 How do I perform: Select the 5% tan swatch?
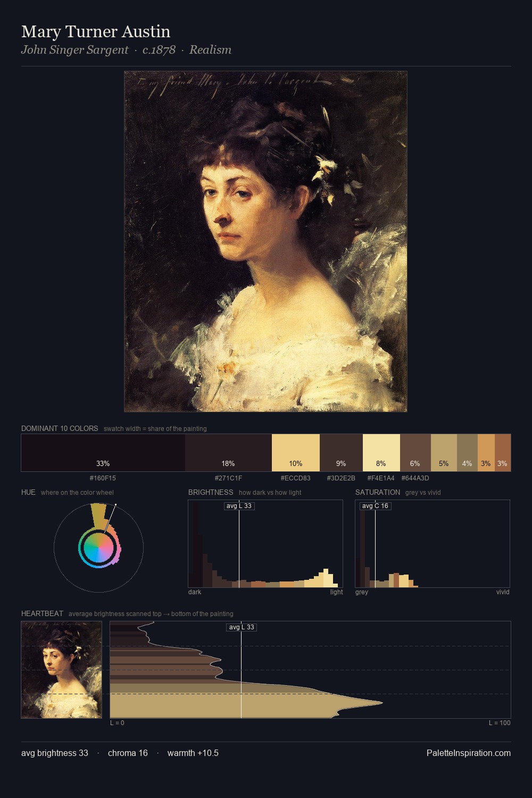click(444, 453)
